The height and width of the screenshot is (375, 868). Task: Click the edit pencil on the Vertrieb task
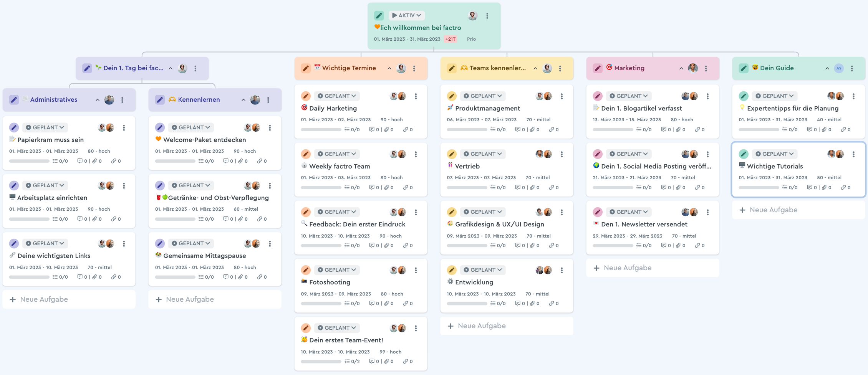point(452,154)
